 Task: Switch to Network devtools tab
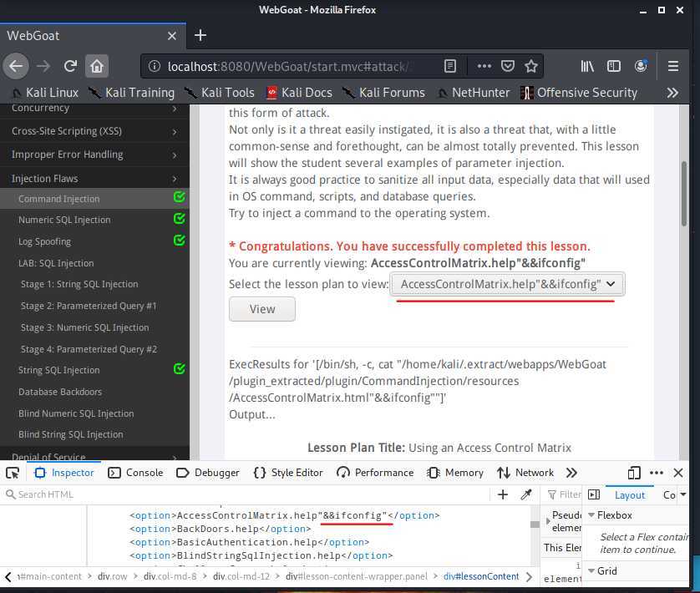tap(525, 473)
